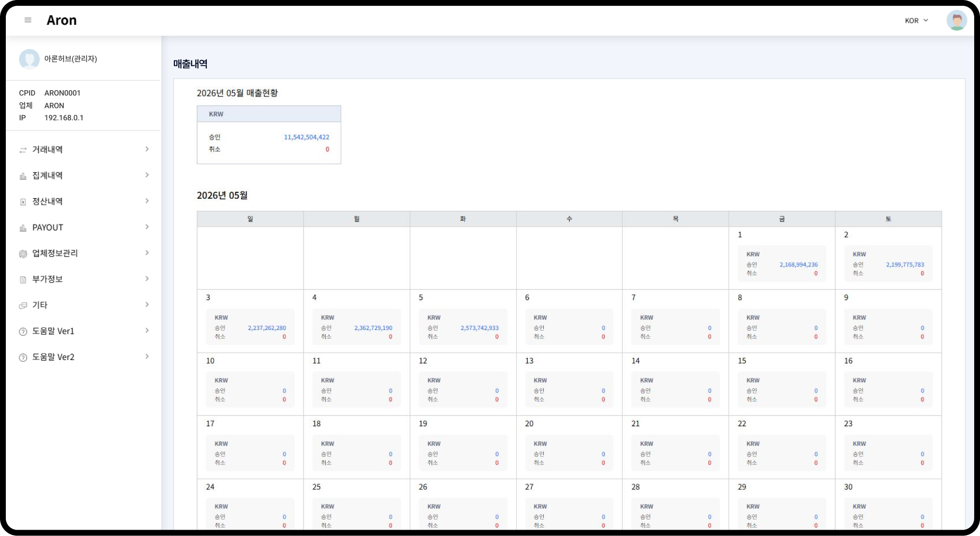Click CPID value ARON0001
The width and height of the screenshot is (980, 536).
click(x=62, y=93)
